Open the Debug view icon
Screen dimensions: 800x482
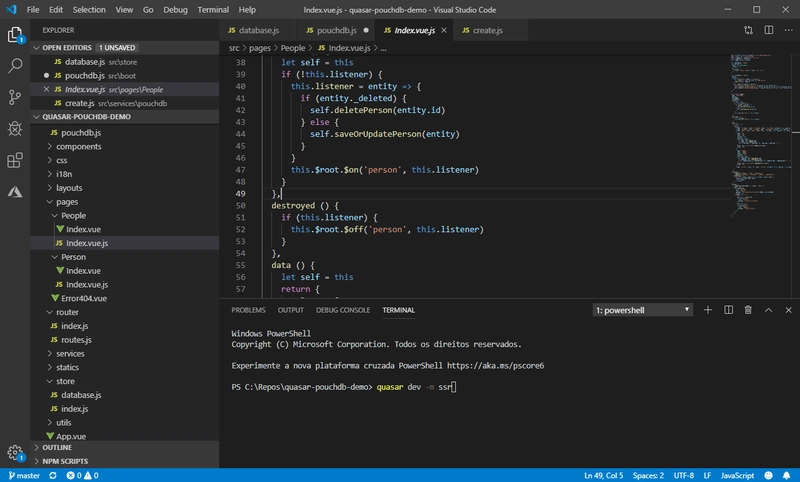tap(15, 128)
